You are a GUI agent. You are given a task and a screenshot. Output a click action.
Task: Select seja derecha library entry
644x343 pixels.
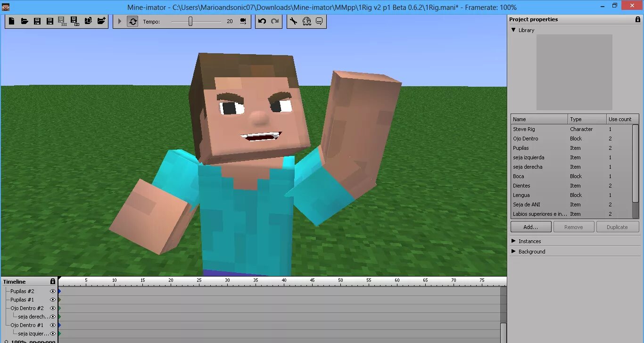coord(571,167)
